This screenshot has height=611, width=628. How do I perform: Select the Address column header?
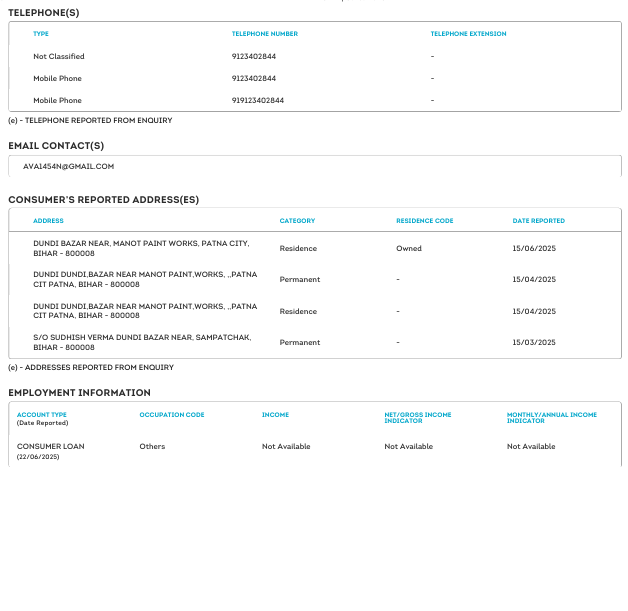pos(48,221)
